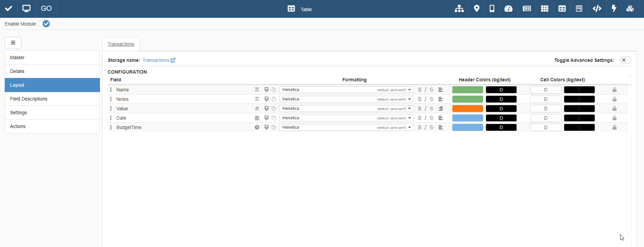
Task: Open the cubes module icon
Action: [630, 9]
